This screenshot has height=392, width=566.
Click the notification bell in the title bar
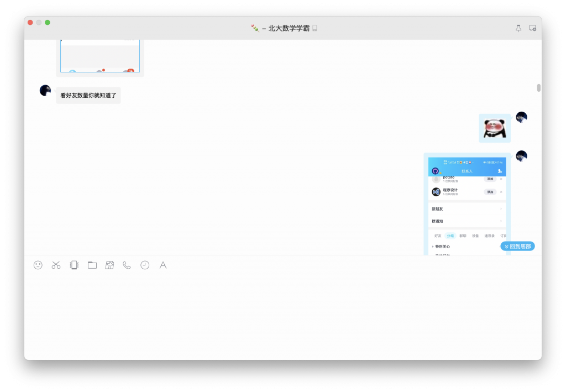click(518, 28)
